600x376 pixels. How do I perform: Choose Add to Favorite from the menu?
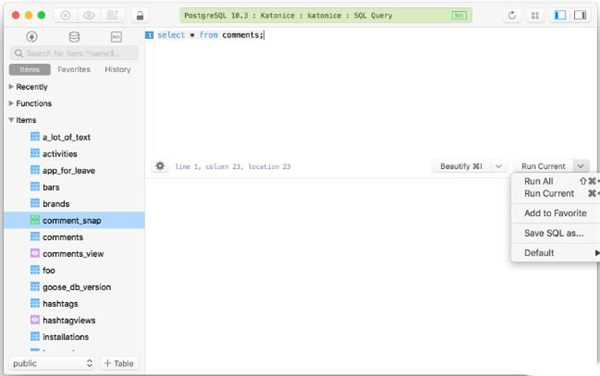pos(555,213)
